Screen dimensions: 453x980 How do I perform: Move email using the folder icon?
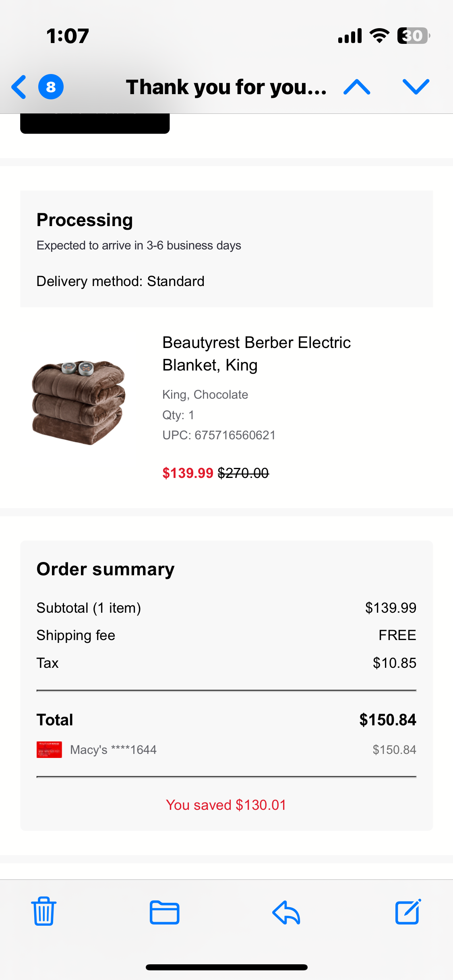pyautogui.click(x=164, y=912)
